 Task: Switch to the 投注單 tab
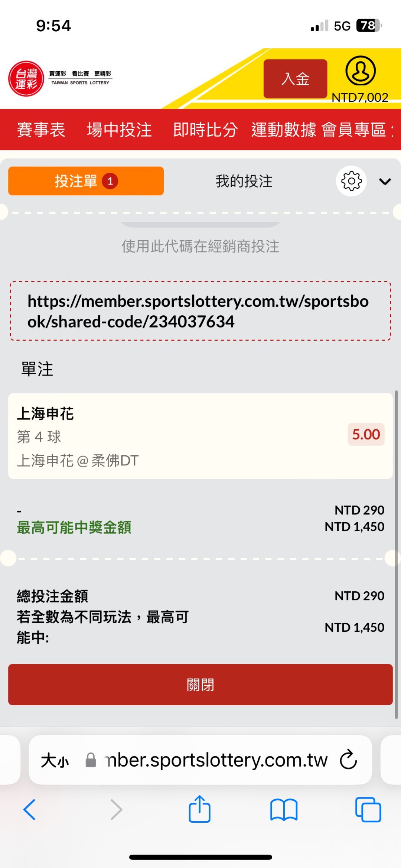pyautogui.click(x=86, y=181)
